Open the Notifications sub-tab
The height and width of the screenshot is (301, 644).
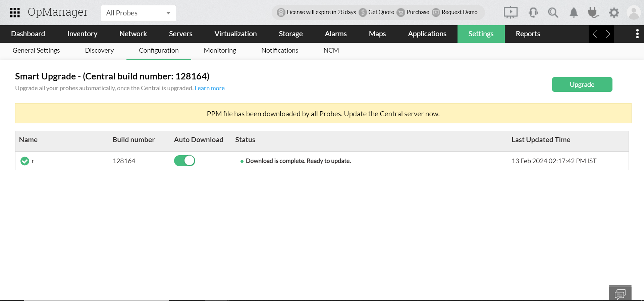[280, 51]
